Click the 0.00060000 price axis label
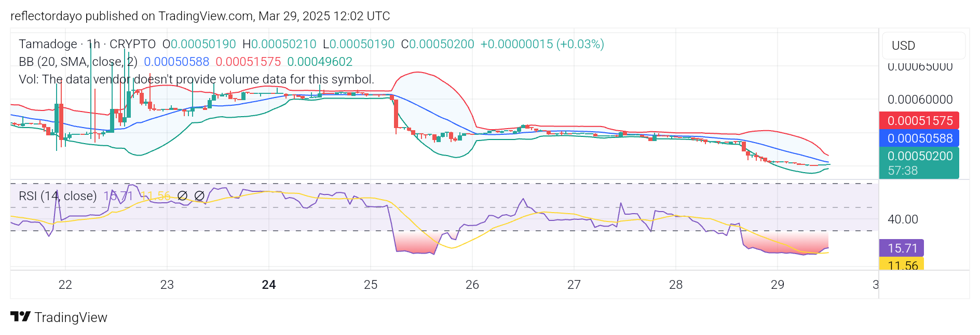 coord(920,100)
